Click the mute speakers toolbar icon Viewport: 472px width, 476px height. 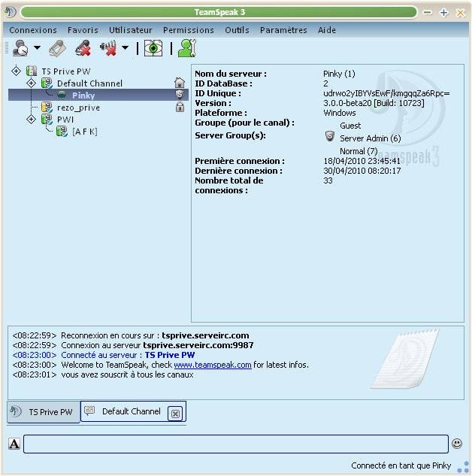click(x=109, y=48)
